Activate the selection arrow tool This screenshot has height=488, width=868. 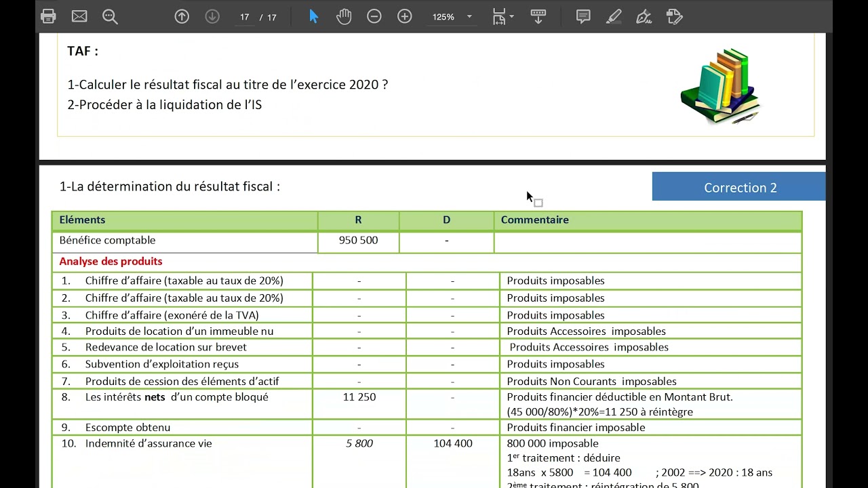click(x=313, y=16)
